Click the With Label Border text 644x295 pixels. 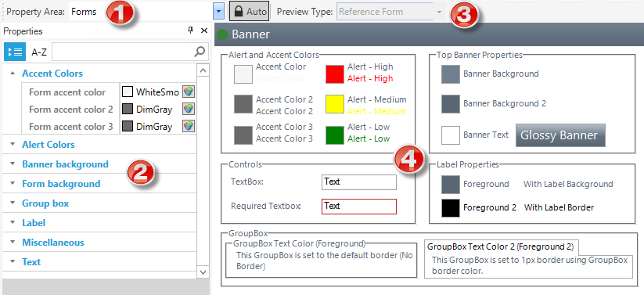click(x=559, y=208)
